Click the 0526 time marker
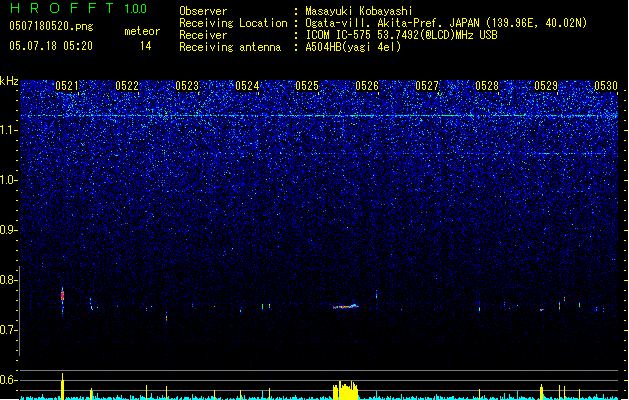 pos(367,86)
